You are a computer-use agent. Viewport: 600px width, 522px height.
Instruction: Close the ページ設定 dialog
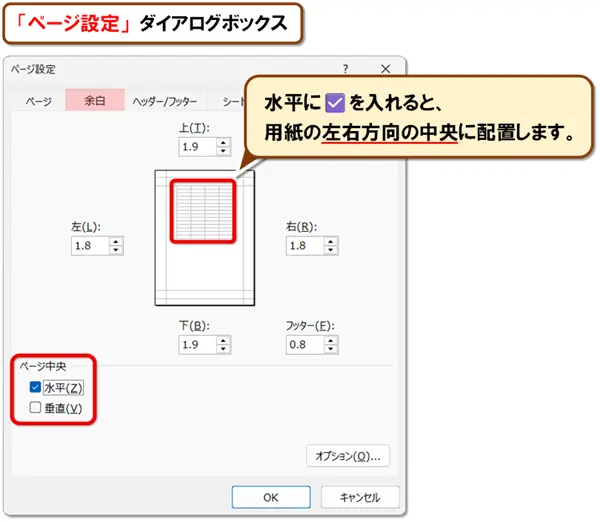click(386, 69)
